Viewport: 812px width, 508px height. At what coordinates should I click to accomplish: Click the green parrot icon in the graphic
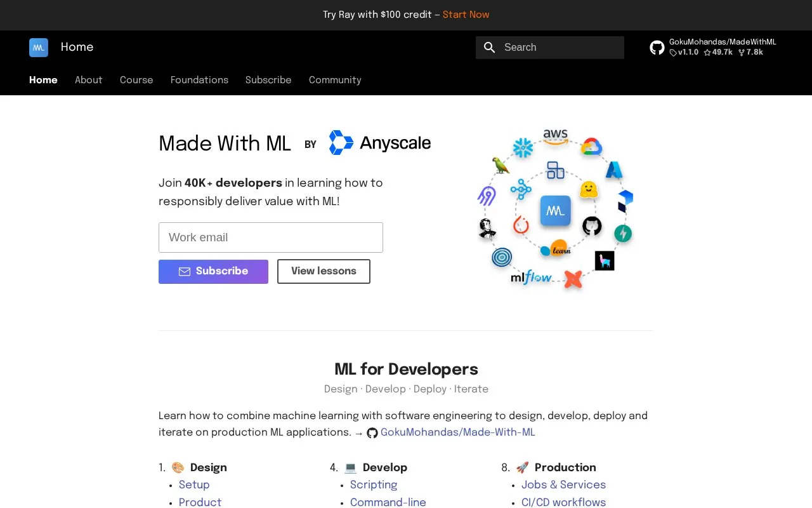tap(501, 166)
